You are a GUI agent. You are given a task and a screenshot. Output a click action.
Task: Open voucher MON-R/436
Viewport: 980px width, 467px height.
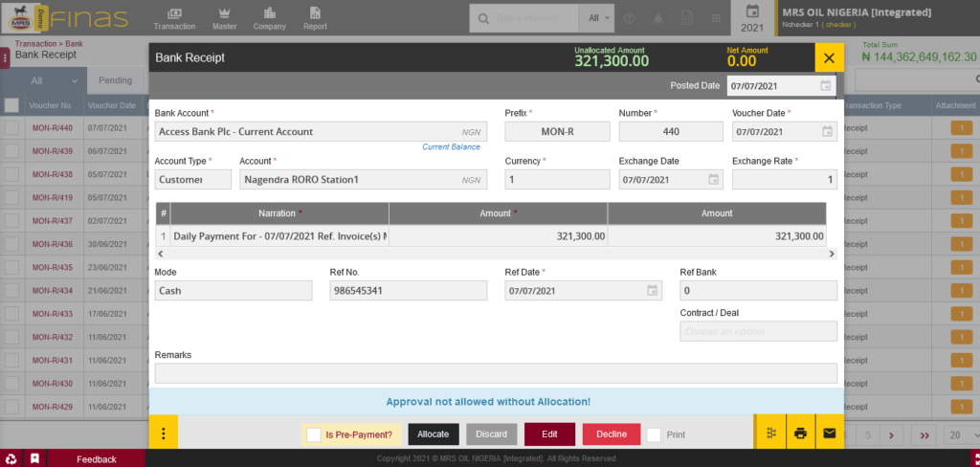point(53,244)
